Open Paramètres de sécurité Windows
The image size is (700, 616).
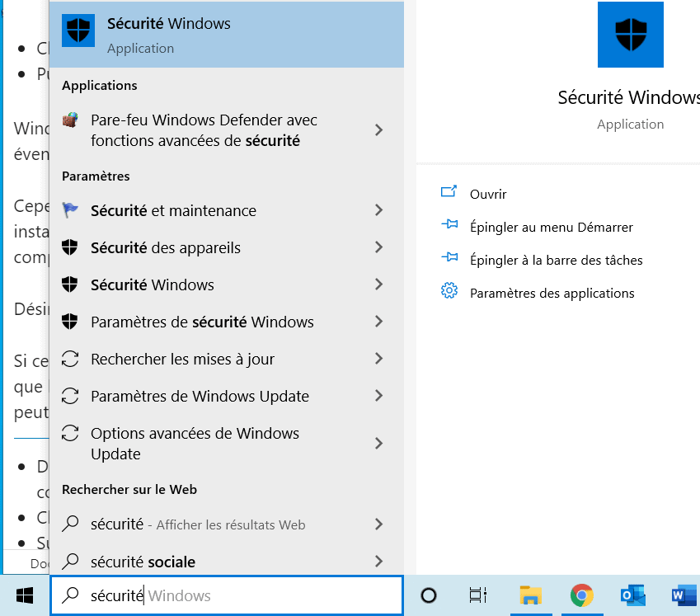tap(227, 322)
